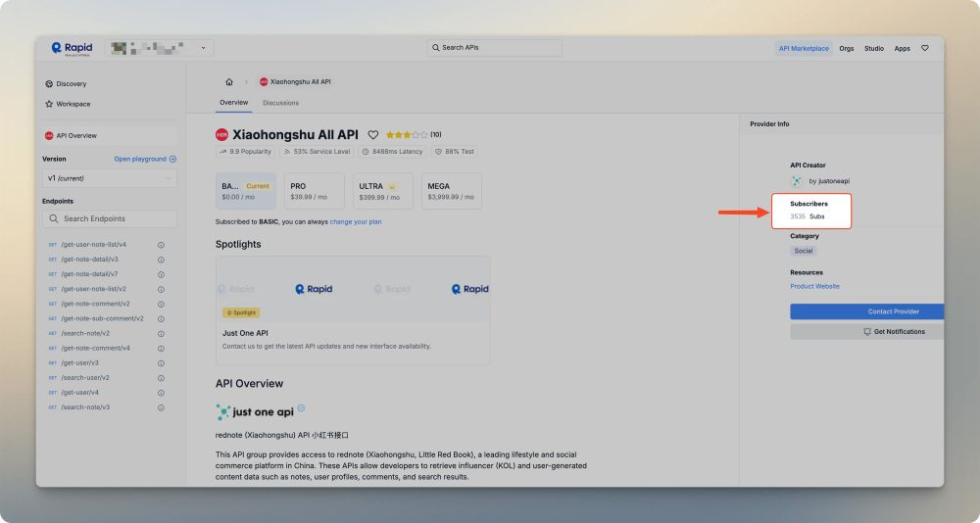Focus the Search APIs field
Viewport: 980px width, 523px height.
(x=494, y=47)
